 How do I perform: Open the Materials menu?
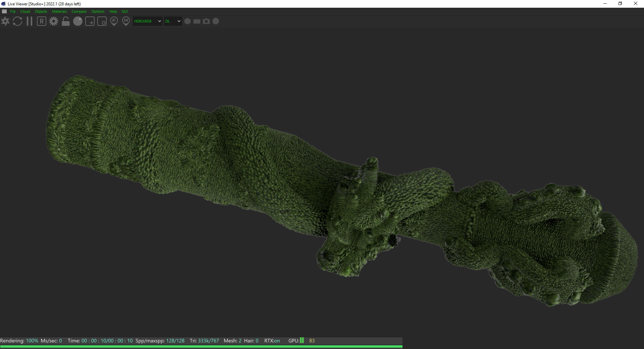tap(59, 11)
